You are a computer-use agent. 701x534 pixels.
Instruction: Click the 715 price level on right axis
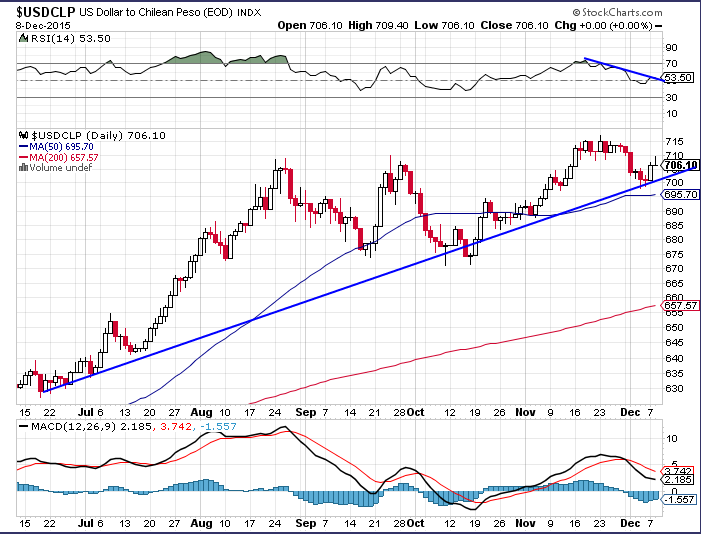point(674,142)
